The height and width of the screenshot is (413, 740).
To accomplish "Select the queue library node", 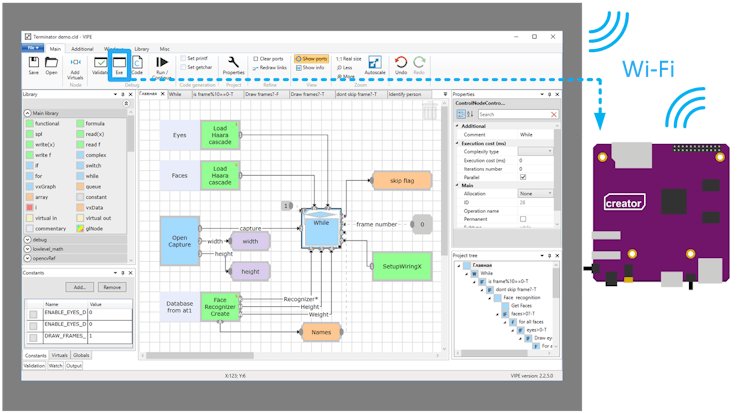I will coord(89,186).
